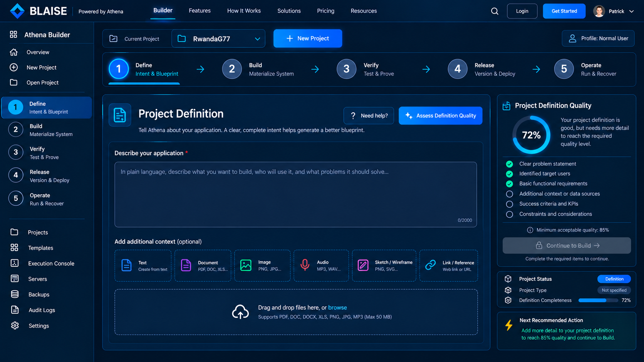Click the Servers icon in sidebar
Image resolution: width=644 pixels, height=362 pixels.
15,279
